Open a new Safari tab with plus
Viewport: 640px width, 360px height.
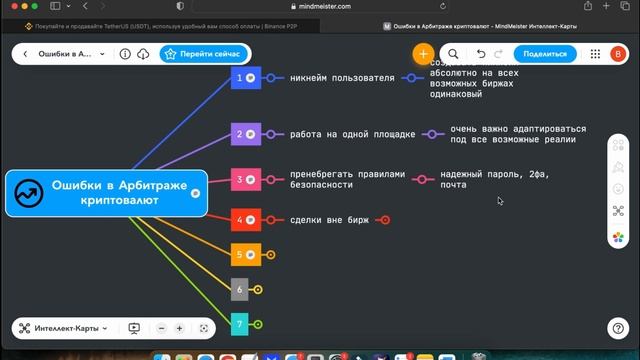click(x=606, y=6)
